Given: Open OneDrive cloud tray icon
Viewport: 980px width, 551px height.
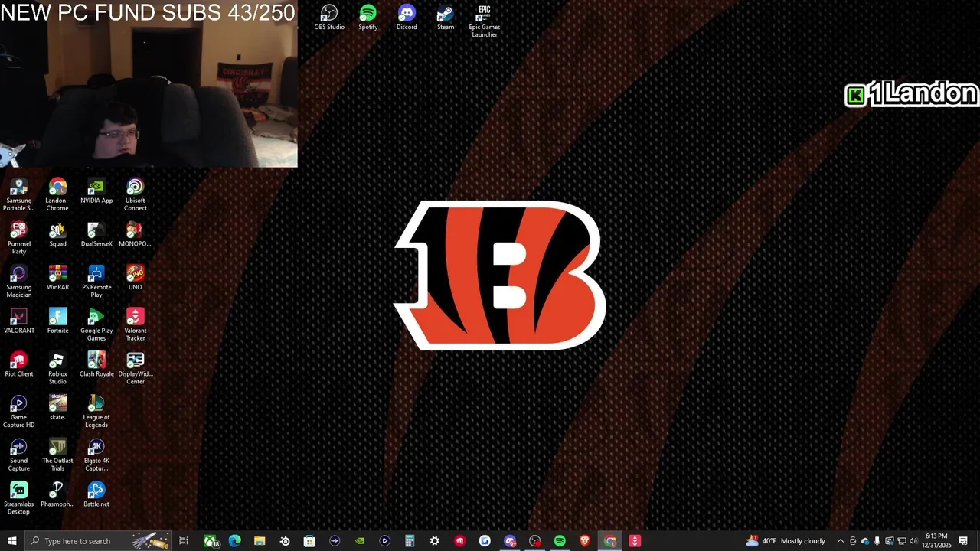Looking at the screenshot, I should tap(865, 541).
